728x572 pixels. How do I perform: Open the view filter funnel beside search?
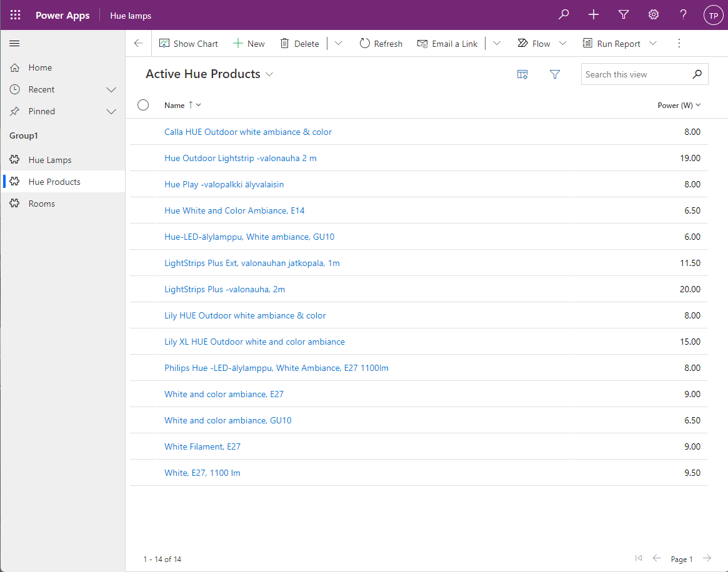[555, 74]
